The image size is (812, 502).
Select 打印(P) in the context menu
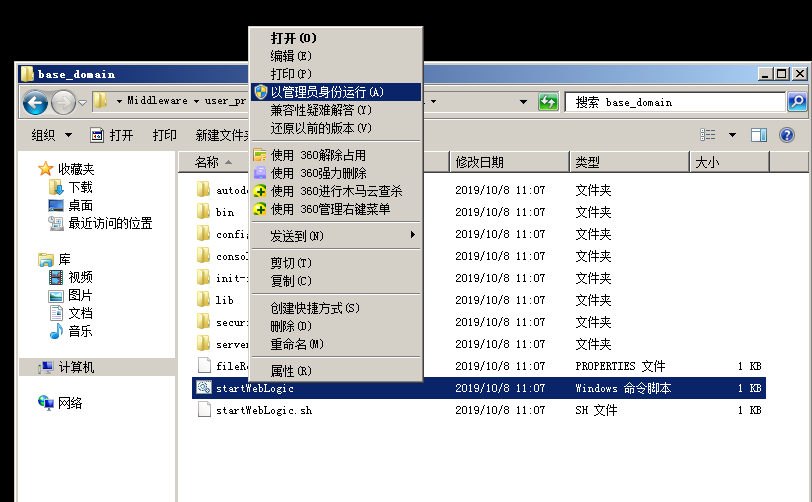(x=336, y=74)
